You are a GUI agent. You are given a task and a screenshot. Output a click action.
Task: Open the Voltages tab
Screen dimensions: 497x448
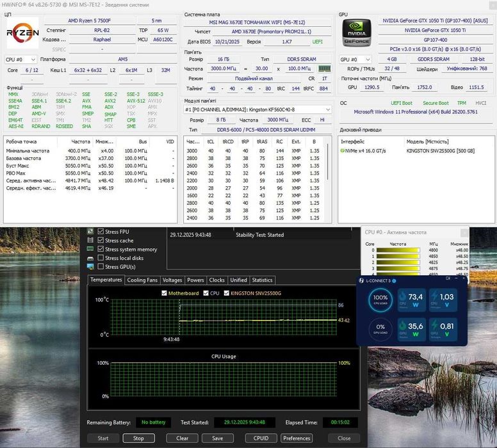[x=172, y=280]
